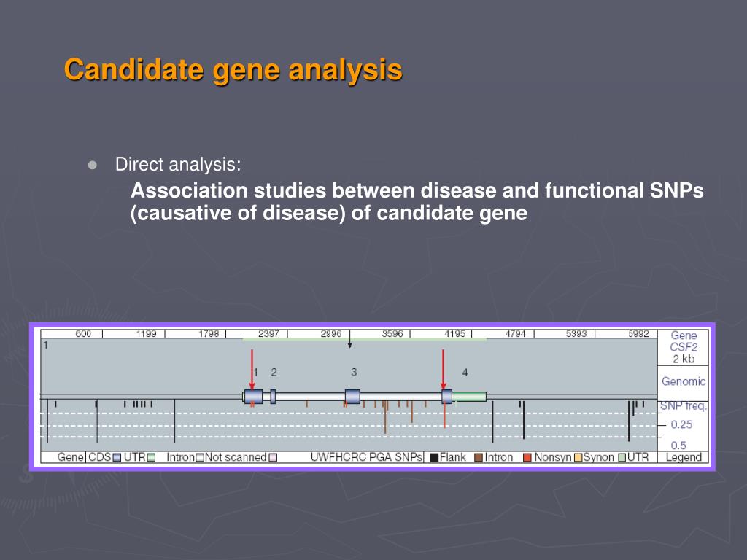The height and width of the screenshot is (560, 747).
Task: Click the SNP freq. label
Action: click(684, 406)
